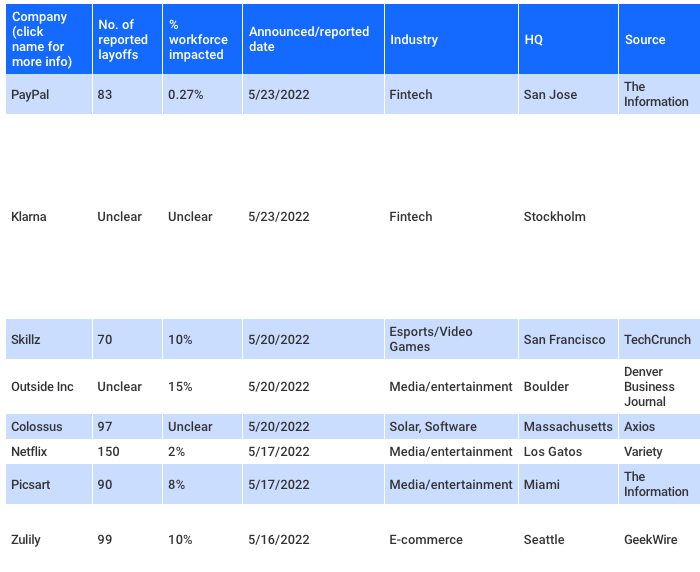Image resolution: width=700 pixels, height=572 pixels.
Task: Click the HQ column header
Action: (568, 39)
